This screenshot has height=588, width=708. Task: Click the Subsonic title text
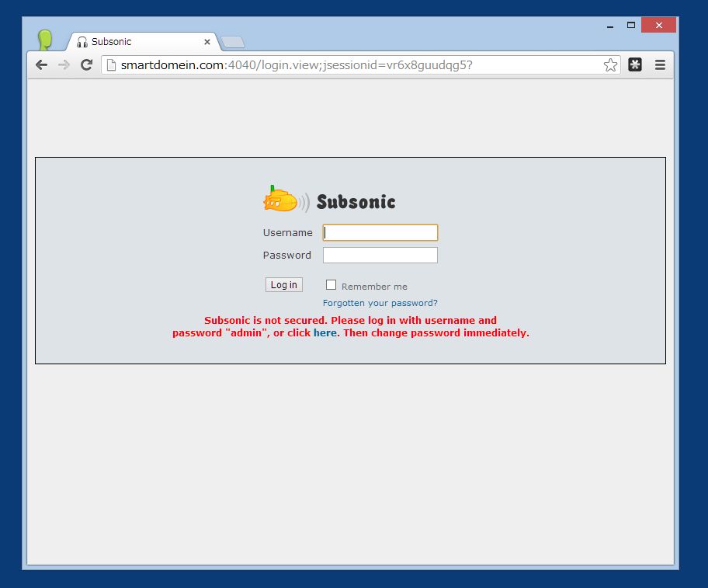point(356,202)
